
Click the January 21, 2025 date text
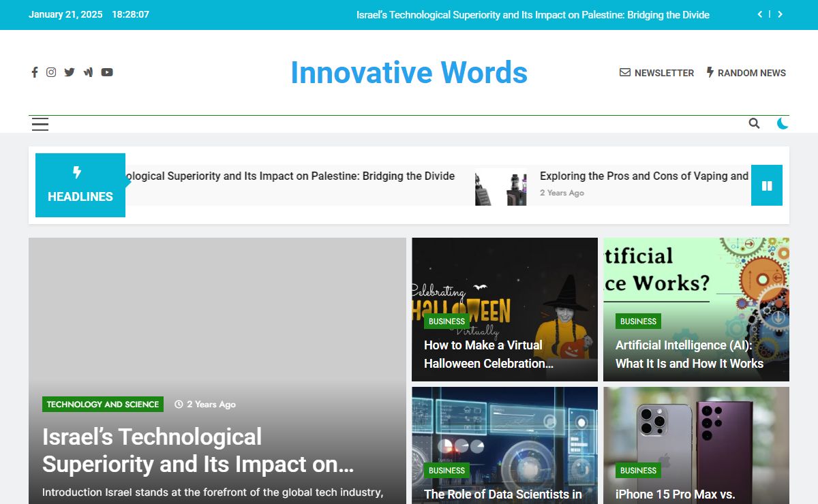pos(65,14)
